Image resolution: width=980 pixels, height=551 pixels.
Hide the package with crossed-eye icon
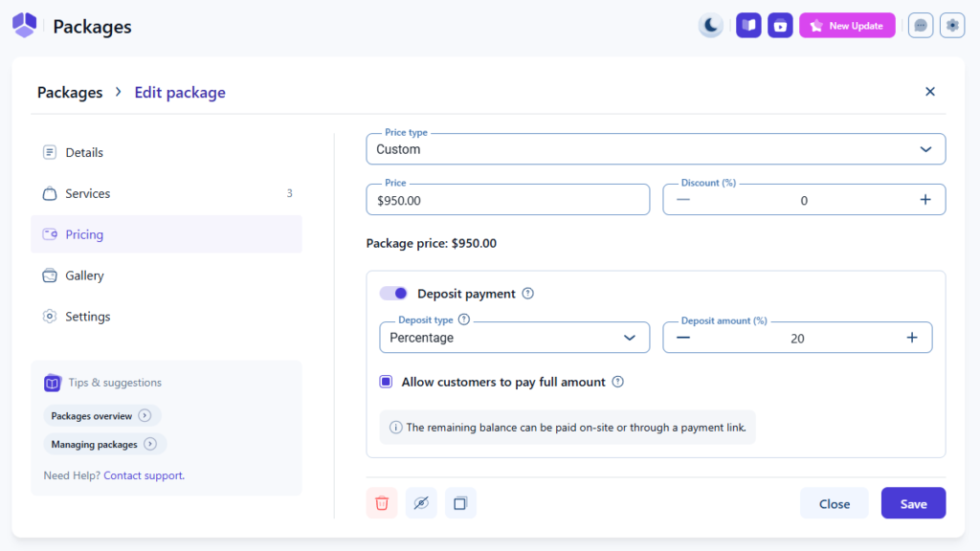point(421,503)
